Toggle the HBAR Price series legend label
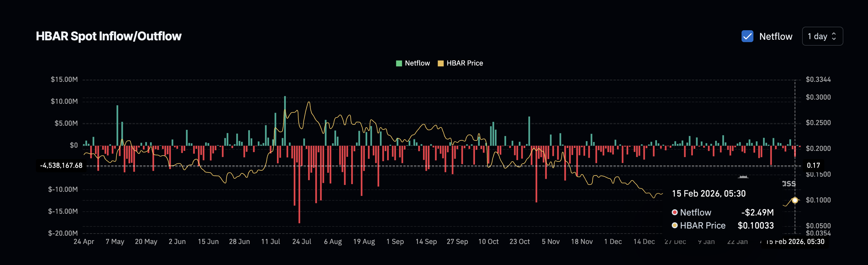The height and width of the screenshot is (265, 868). (465, 63)
